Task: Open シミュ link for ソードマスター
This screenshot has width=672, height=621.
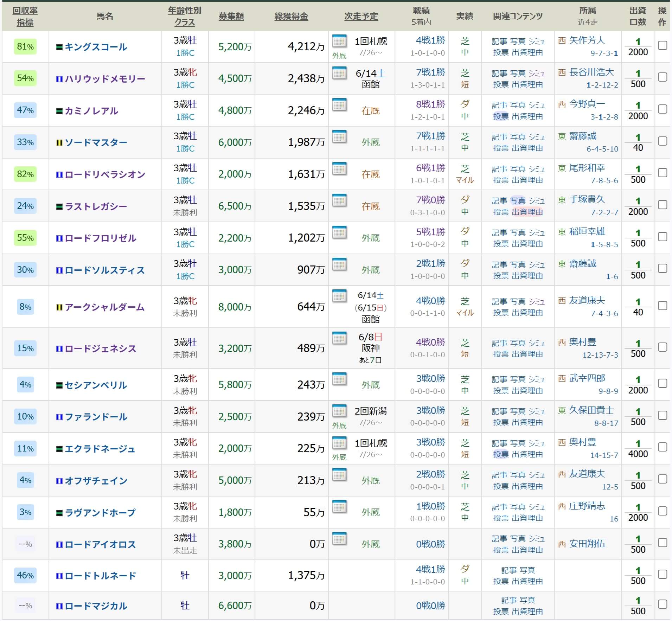Action: coord(537,137)
